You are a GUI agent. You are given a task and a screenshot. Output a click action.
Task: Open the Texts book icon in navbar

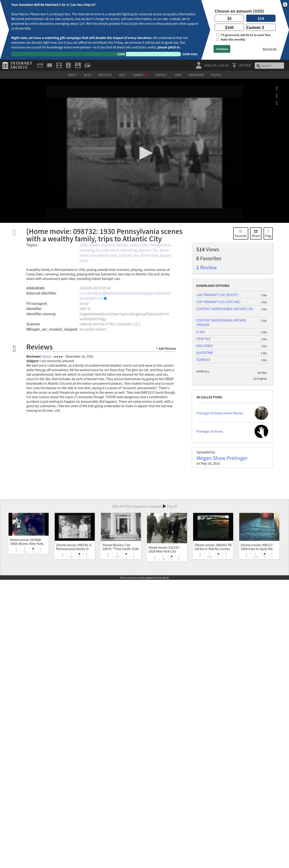pyautogui.click(x=50, y=65)
